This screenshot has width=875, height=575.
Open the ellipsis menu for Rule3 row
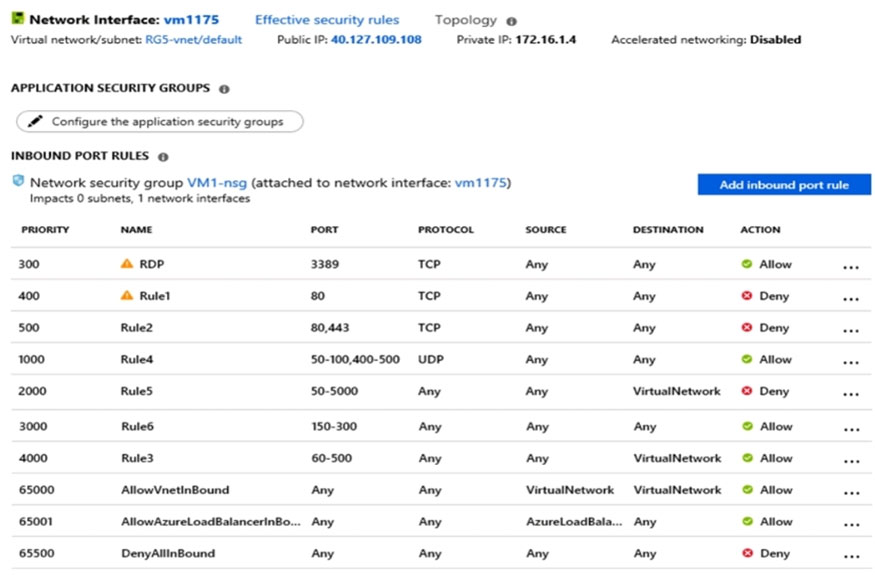click(852, 461)
